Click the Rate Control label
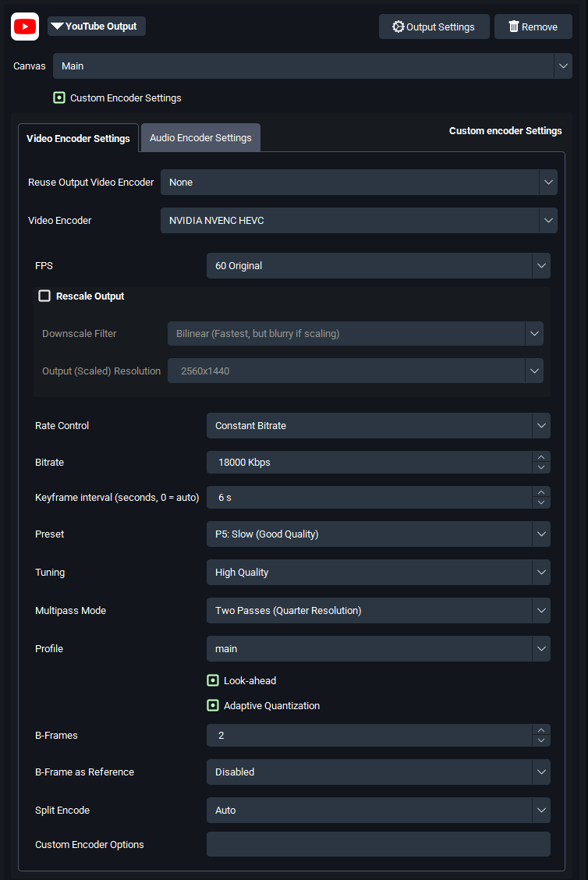Screen dimensions: 588x880 pyautogui.click(x=62, y=425)
